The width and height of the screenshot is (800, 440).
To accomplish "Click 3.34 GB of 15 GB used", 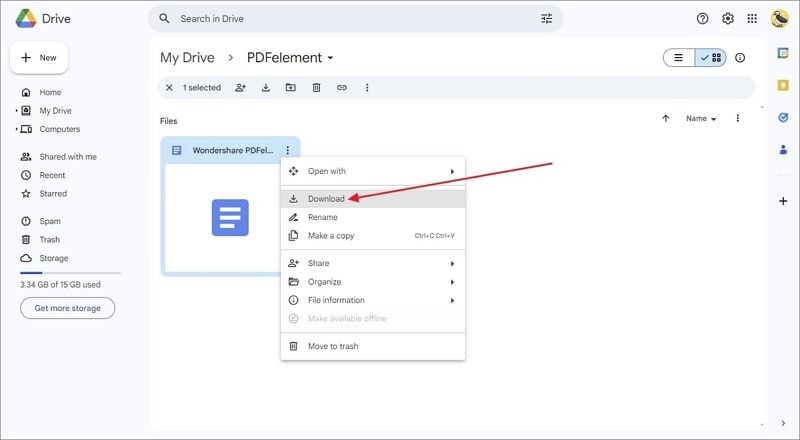I will click(60, 285).
